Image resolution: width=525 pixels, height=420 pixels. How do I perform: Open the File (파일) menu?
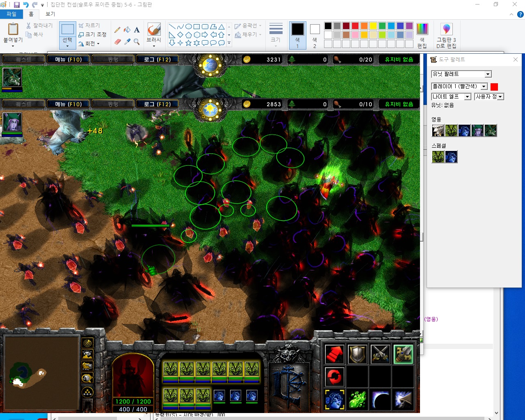click(x=11, y=14)
